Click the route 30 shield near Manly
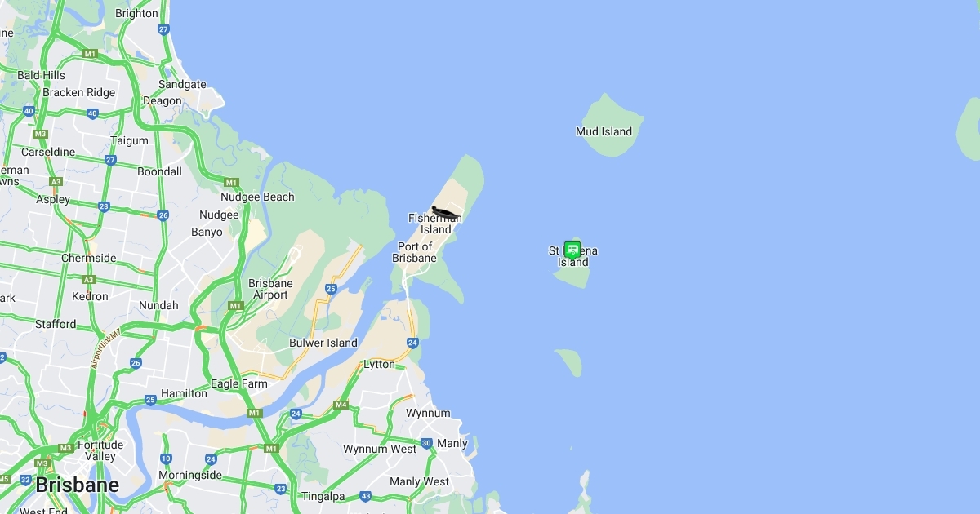Image resolution: width=980 pixels, height=514 pixels. pyautogui.click(x=426, y=444)
